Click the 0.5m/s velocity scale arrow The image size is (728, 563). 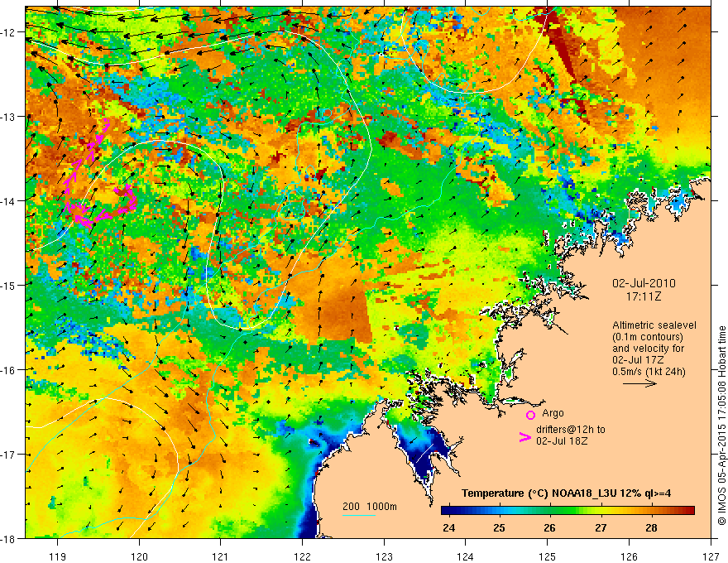tap(639, 383)
